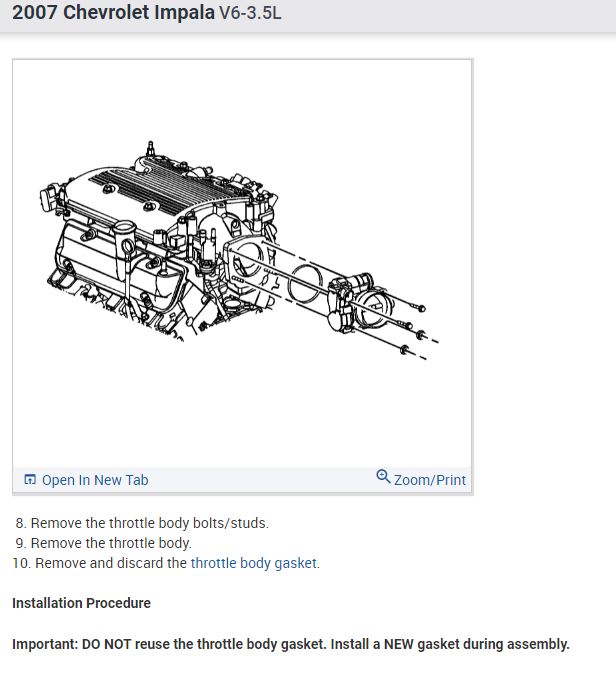Follow the throttle body gasket link
The height and width of the screenshot is (675, 616).
254,563
